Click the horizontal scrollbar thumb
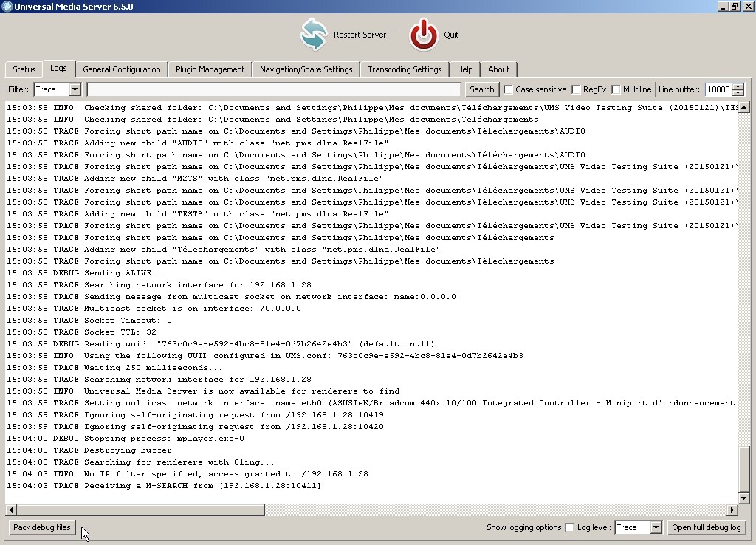 140,510
